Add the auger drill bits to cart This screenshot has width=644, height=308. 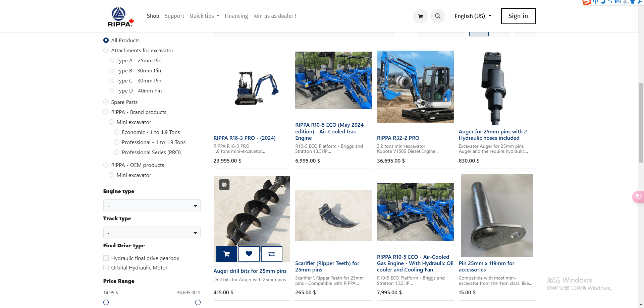[227, 254]
